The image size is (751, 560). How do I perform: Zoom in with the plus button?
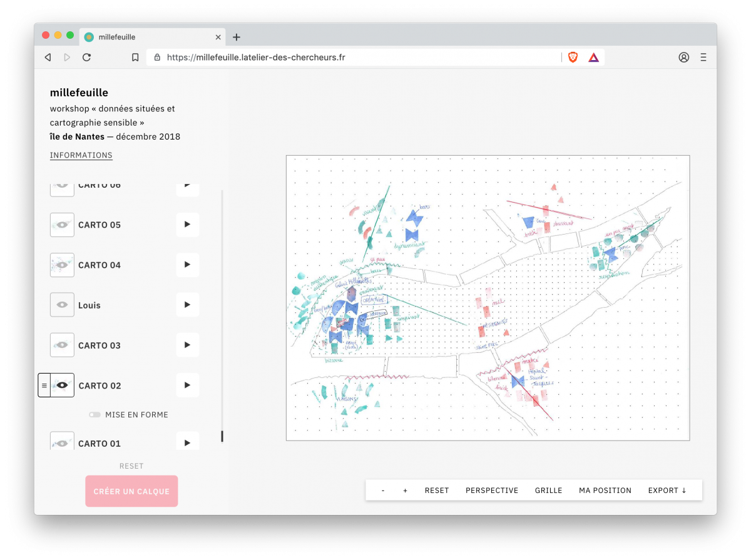coord(405,491)
